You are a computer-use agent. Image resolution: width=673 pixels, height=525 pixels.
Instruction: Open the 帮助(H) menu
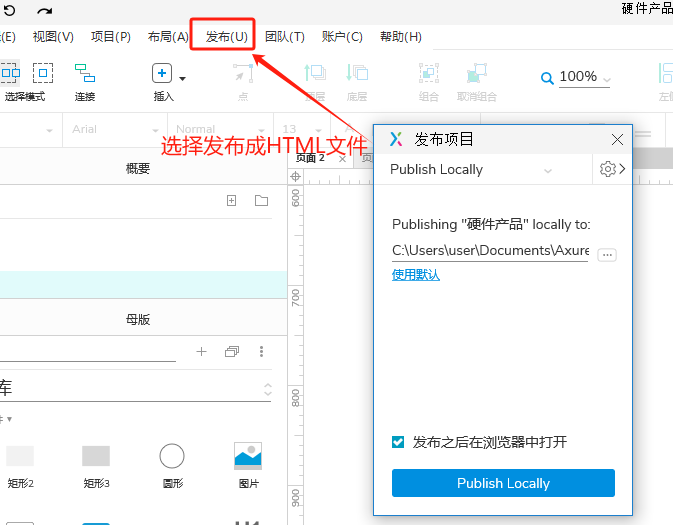pyautogui.click(x=400, y=37)
